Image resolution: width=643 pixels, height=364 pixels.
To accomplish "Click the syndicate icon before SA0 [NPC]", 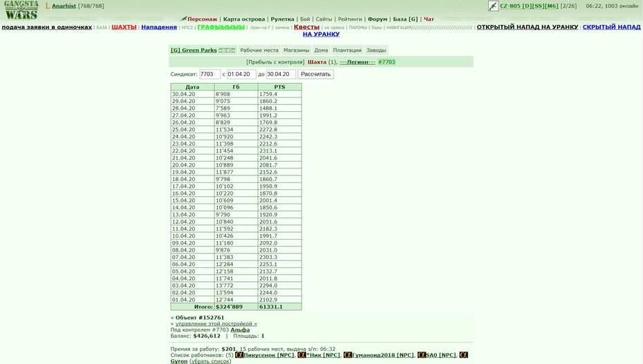I will [x=422, y=355].
